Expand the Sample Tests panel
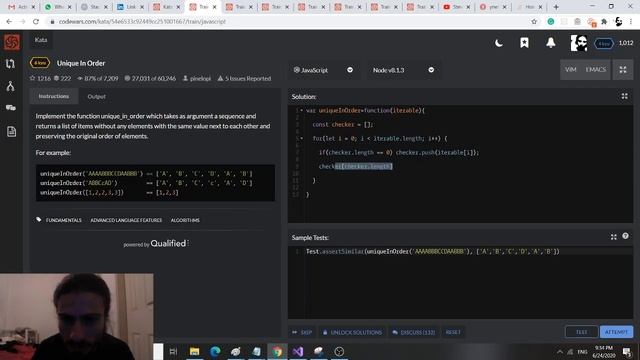 point(613,237)
